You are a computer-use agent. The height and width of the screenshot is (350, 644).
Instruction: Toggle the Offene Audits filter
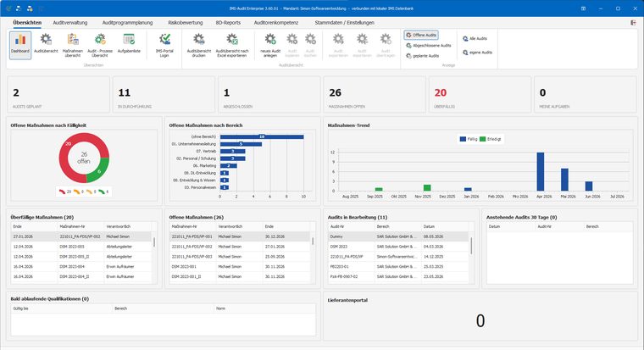[421, 35]
